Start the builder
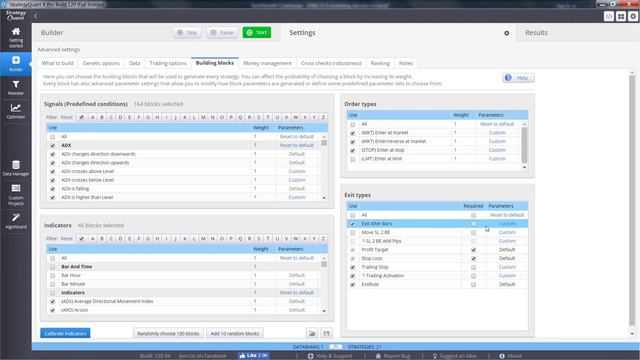 [257, 32]
